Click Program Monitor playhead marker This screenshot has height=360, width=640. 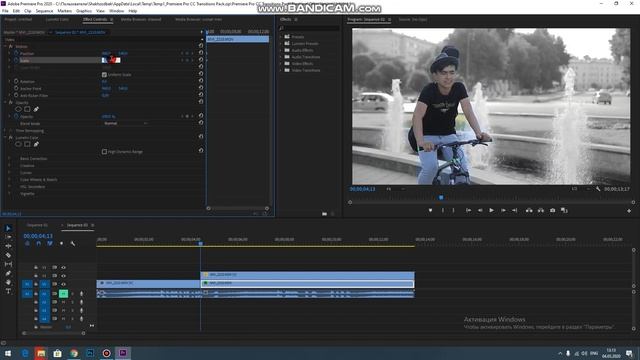click(441, 198)
